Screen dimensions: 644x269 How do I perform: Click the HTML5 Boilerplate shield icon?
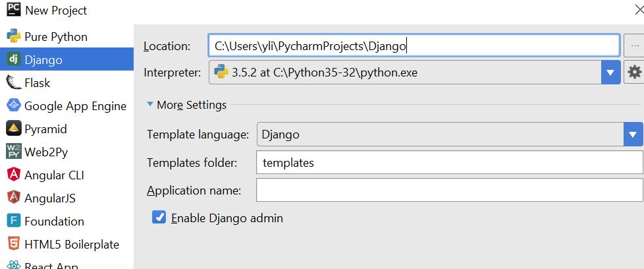(x=14, y=244)
